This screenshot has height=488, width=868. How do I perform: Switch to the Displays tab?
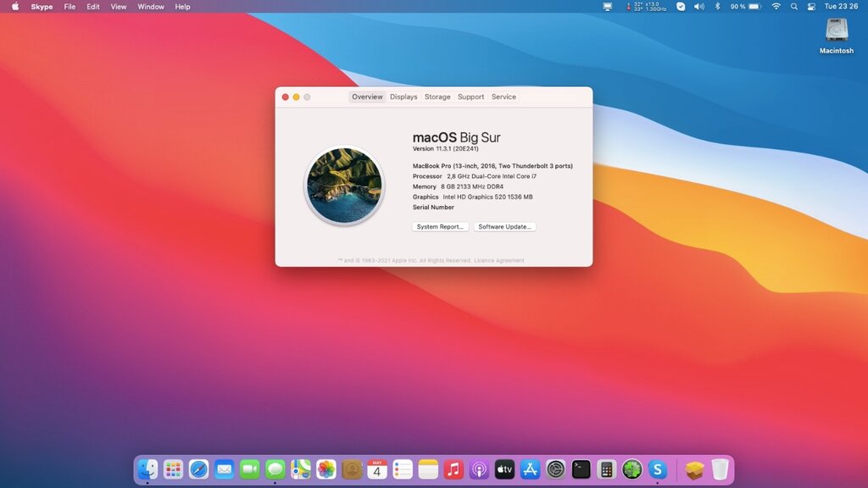tap(403, 97)
